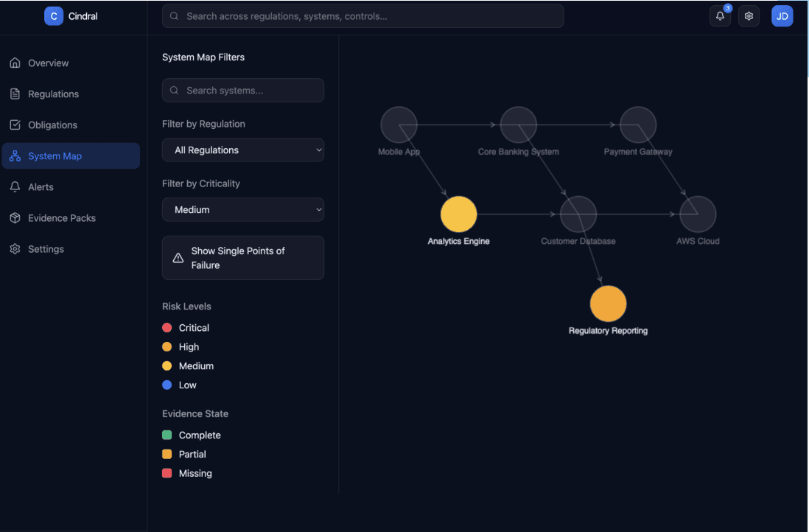The height and width of the screenshot is (532, 809).
Task: Open the JD user profile avatar
Action: (782, 15)
